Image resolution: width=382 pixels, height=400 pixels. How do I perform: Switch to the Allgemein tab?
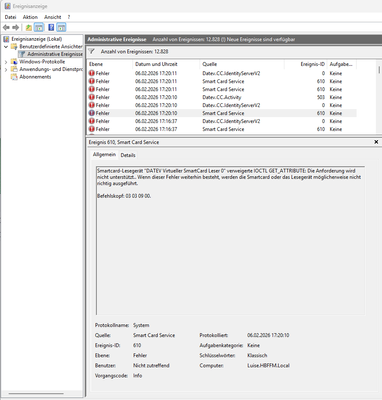pyautogui.click(x=104, y=155)
